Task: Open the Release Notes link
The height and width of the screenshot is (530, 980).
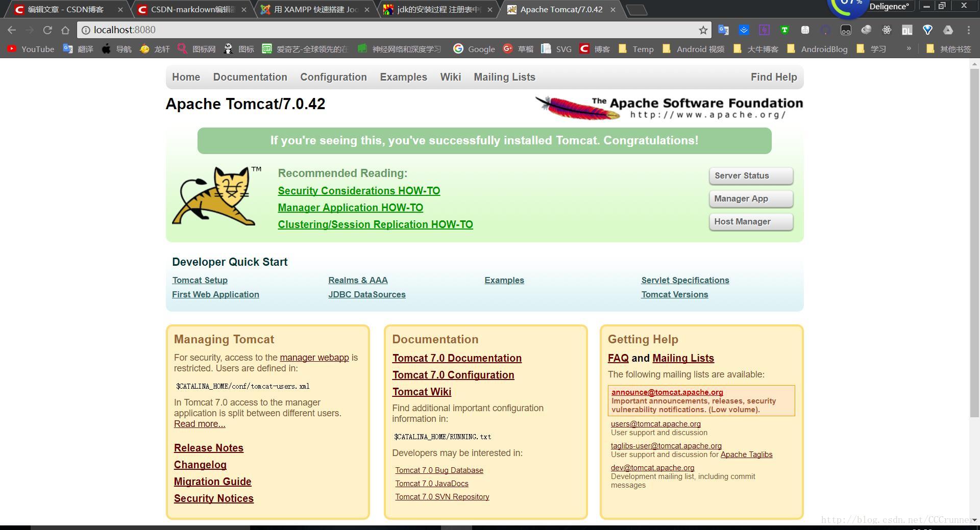Action: [x=208, y=448]
